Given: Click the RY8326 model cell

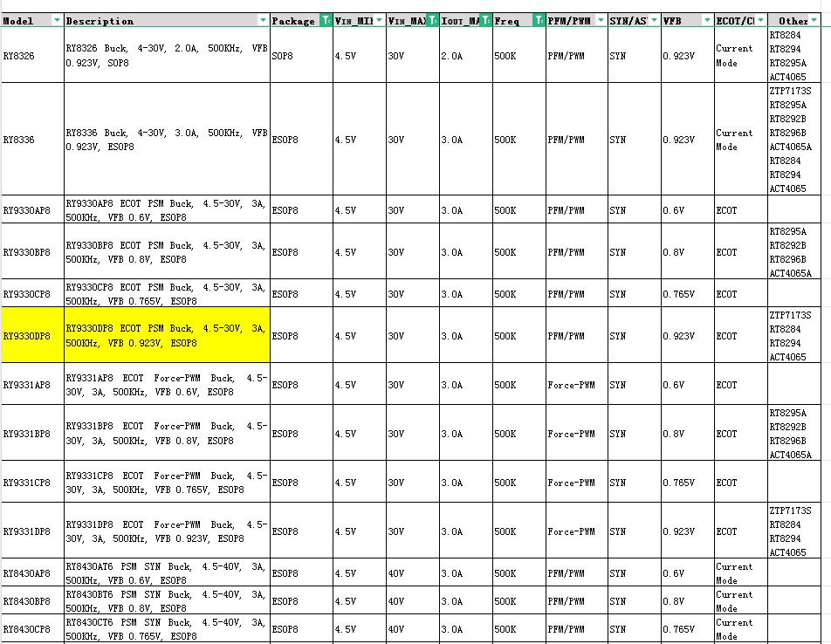Looking at the screenshot, I should click(32, 56).
